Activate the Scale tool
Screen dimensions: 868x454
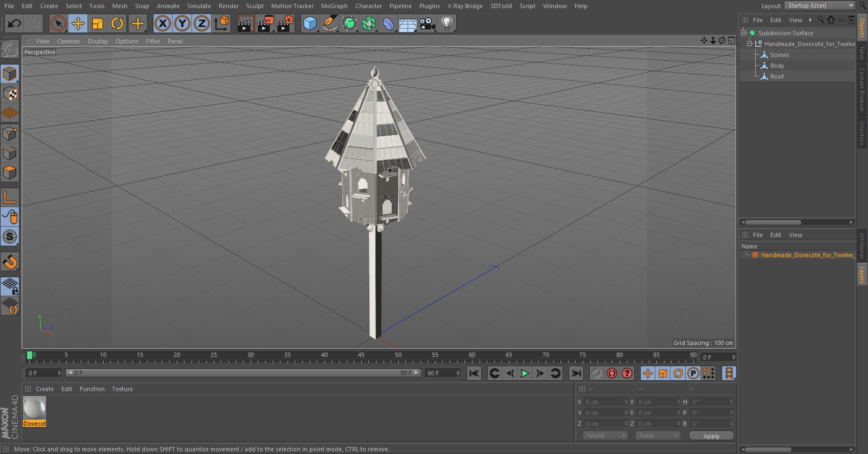(98, 23)
